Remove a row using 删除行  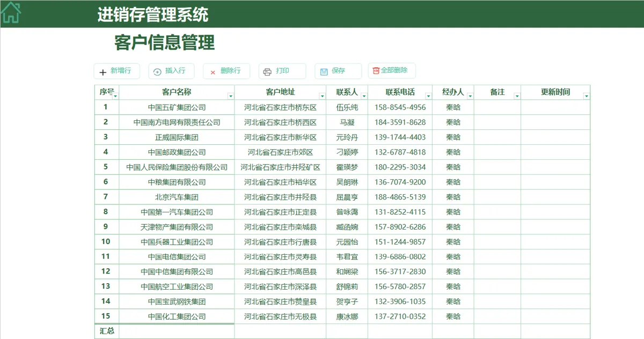226,71
